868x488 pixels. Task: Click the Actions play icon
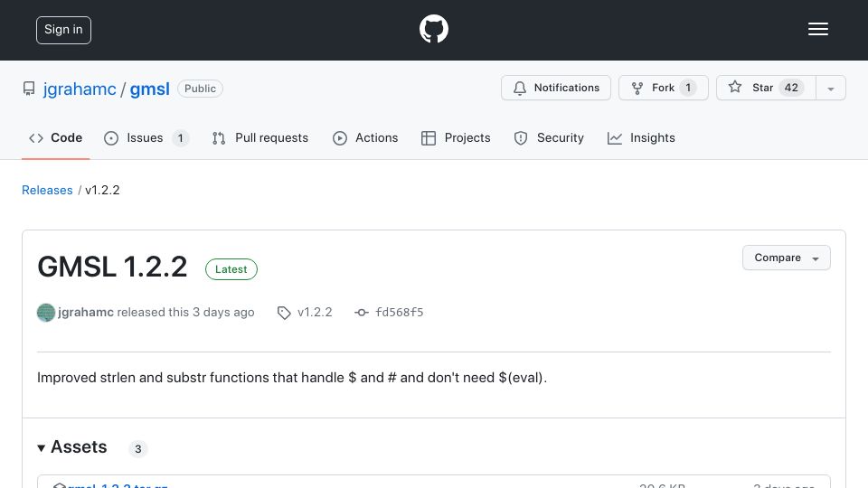pyautogui.click(x=340, y=138)
